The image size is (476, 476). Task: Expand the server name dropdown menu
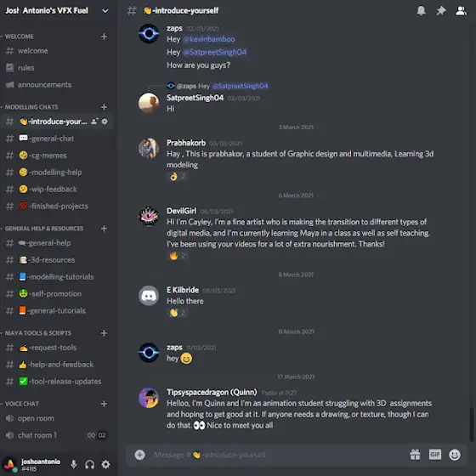pyautogui.click(x=105, y=11)
